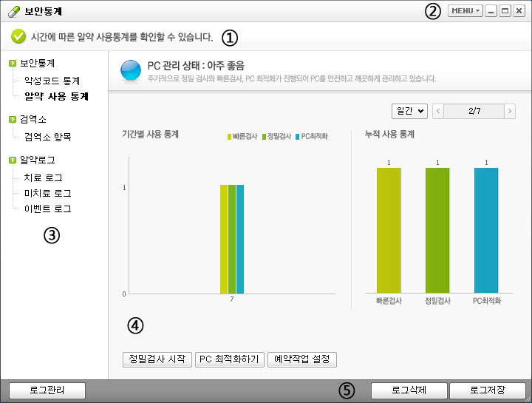Click the 2/7 date field
Viewport: 532px width, 403px height.
click(474, 111)
